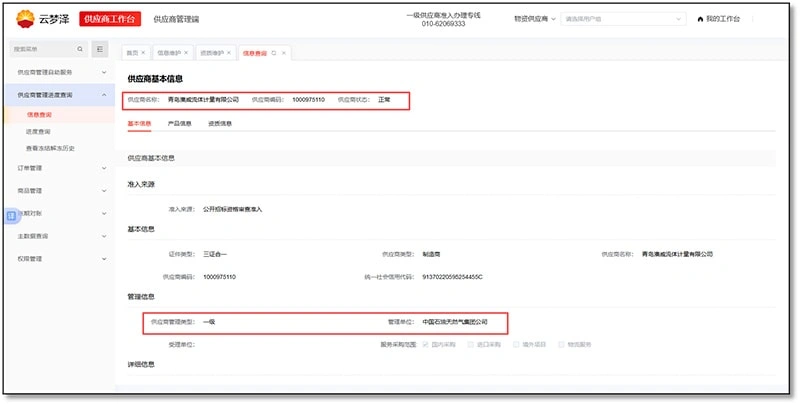The width and height of the screenshot is (800, 405).
Task: Refresh the 信息查询 tab via reload icon
Action: click(274, 53)
